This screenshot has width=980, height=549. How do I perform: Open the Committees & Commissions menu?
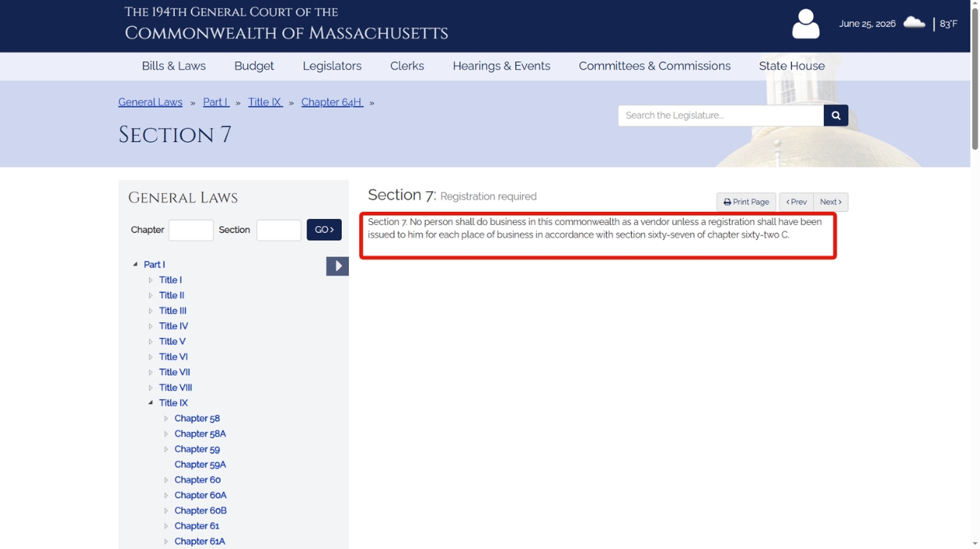[x=655, y=66]
